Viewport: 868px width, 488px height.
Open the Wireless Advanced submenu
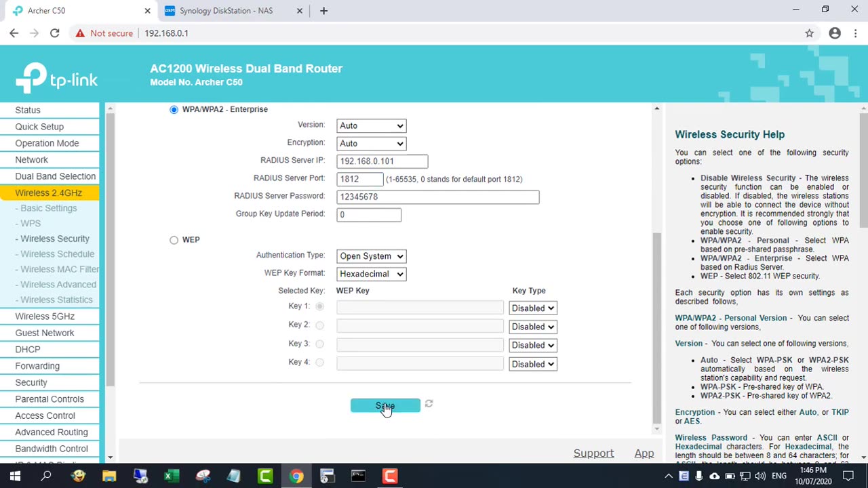pos(56,285)
